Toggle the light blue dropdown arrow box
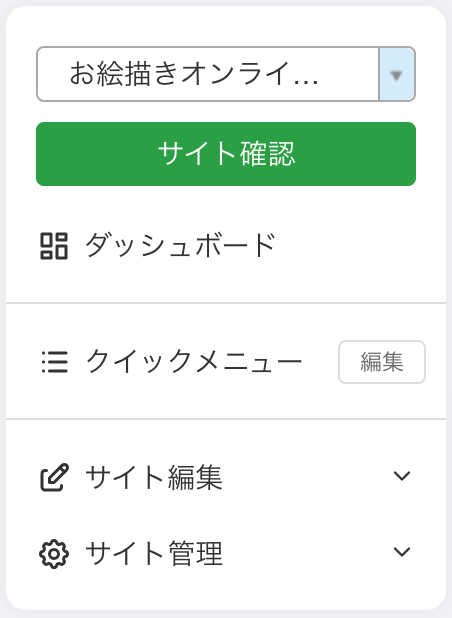The image size is (452, 618). click(397, 74)
